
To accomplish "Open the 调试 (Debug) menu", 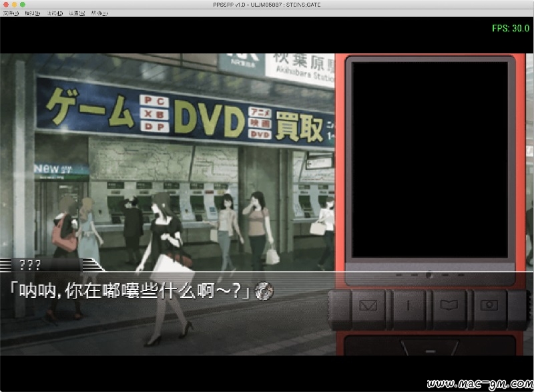I will point(55,13).
